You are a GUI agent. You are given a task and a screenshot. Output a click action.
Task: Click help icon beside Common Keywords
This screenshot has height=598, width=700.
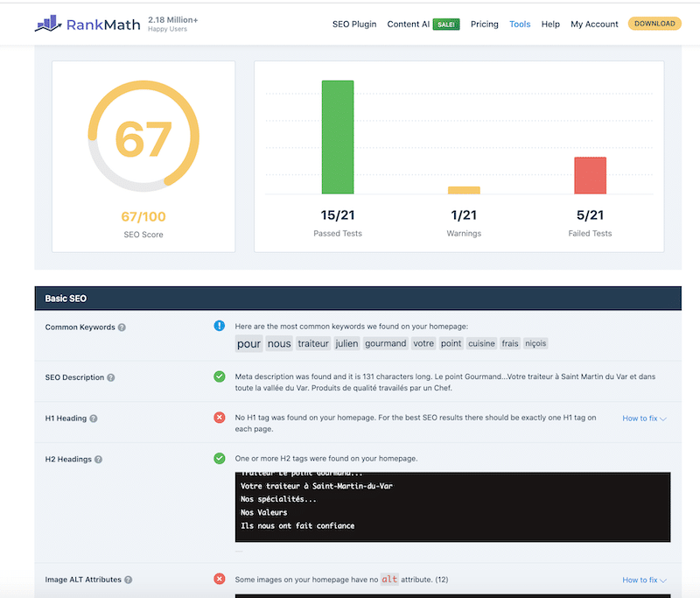[122, 327]
